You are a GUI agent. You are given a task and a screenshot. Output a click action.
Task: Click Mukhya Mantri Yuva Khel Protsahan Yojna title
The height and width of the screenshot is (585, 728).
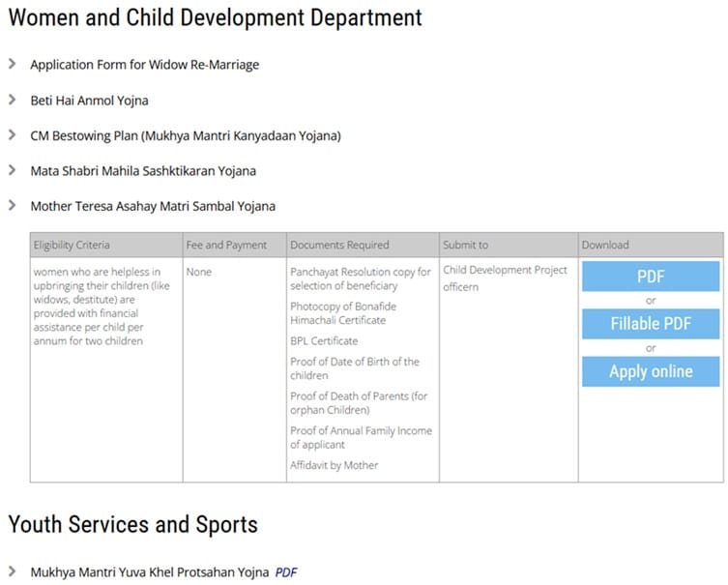click(x=149, y=572)
